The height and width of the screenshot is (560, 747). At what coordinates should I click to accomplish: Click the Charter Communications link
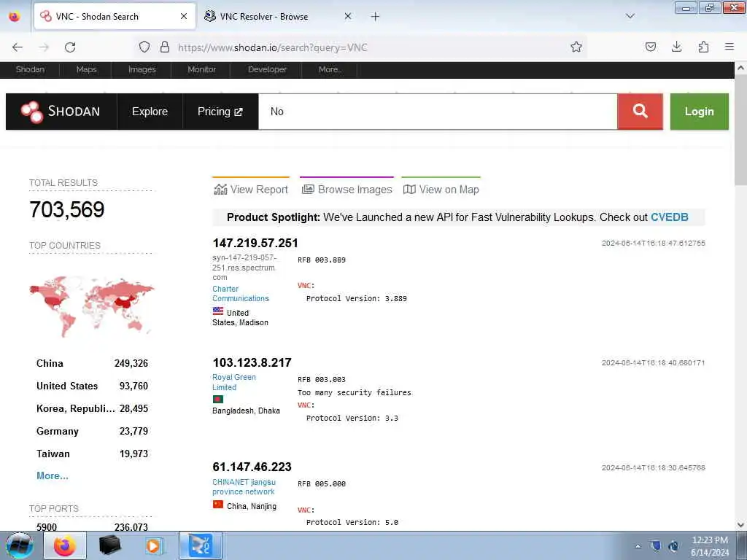pos(241,294)
